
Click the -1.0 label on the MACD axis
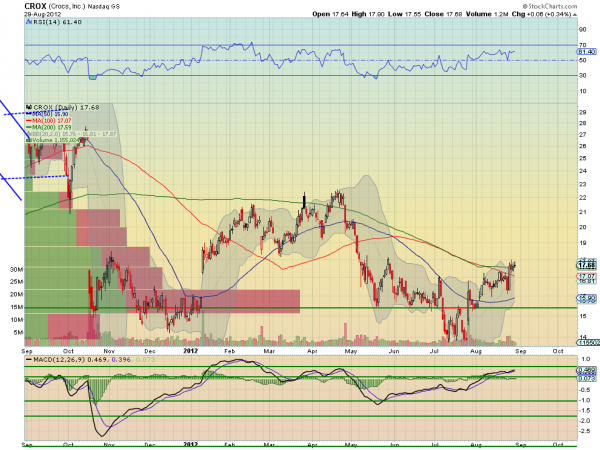[x=585, y=400]
